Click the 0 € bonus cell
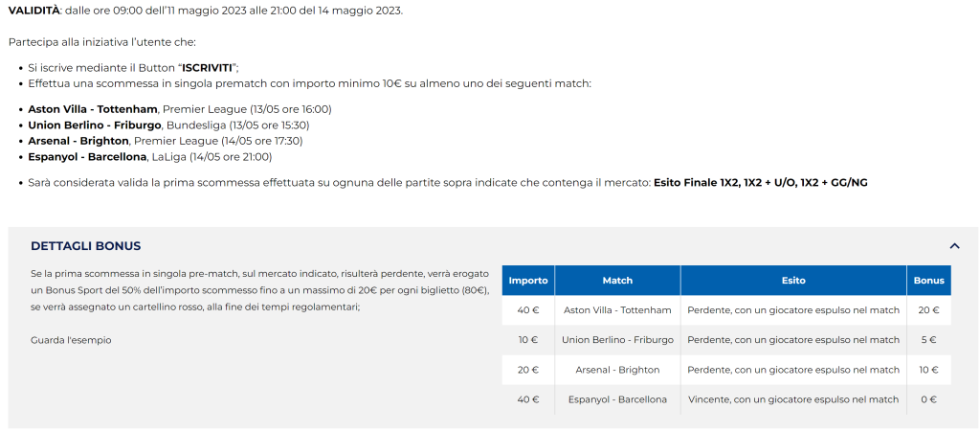This screenshot has height=432, width=980. [928, 399]
